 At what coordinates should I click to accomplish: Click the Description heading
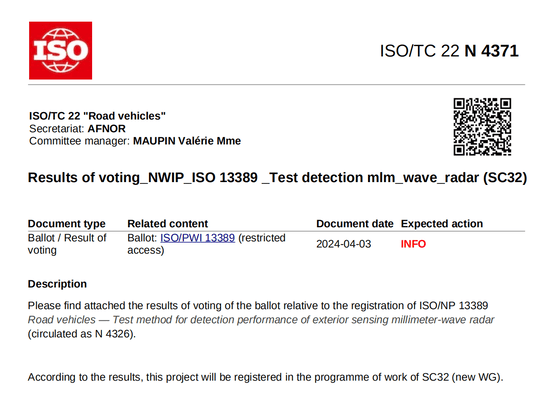[x=57, y=284]
